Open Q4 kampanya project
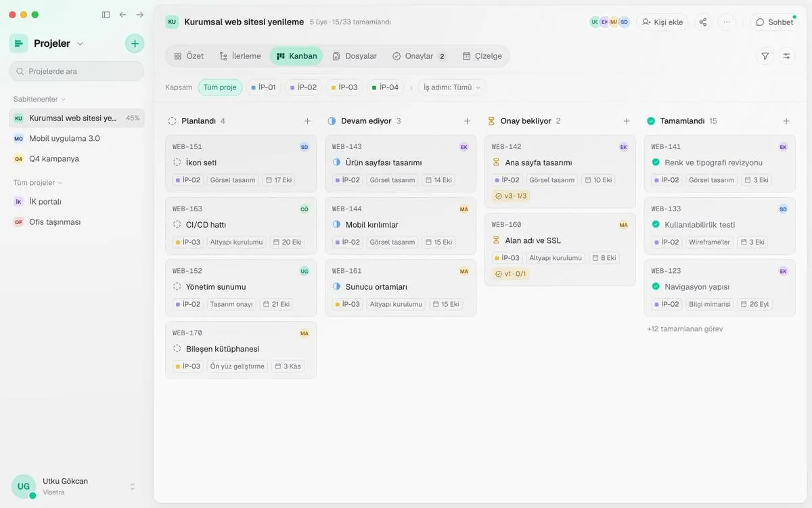This screenshot has width=812, height=508. tap(76, 158)
